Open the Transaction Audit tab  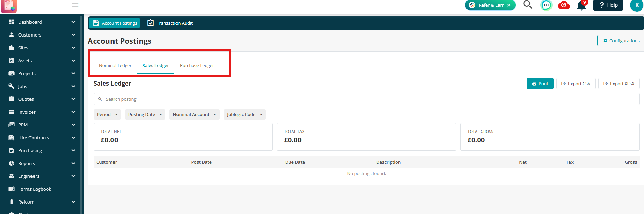(x=170, y=23)
